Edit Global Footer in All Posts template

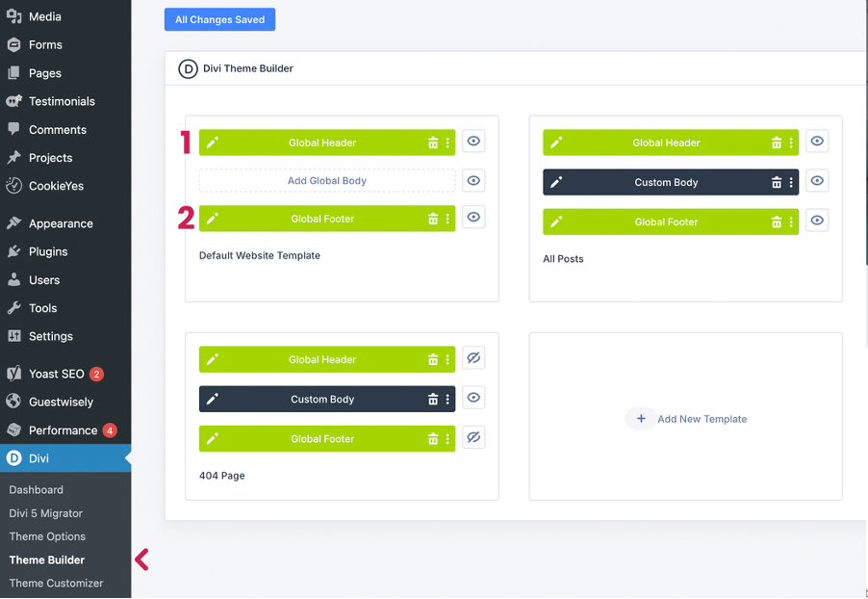pos(556,222)
